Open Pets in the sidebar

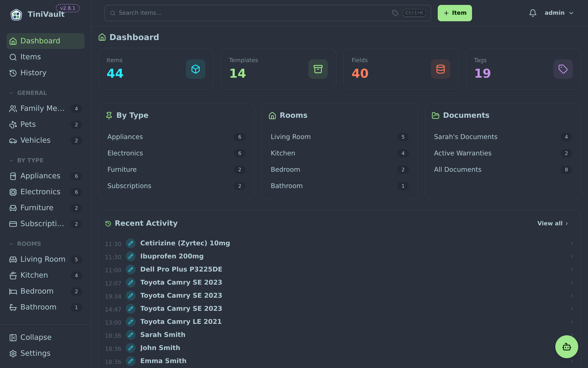[x=46, y=124]
